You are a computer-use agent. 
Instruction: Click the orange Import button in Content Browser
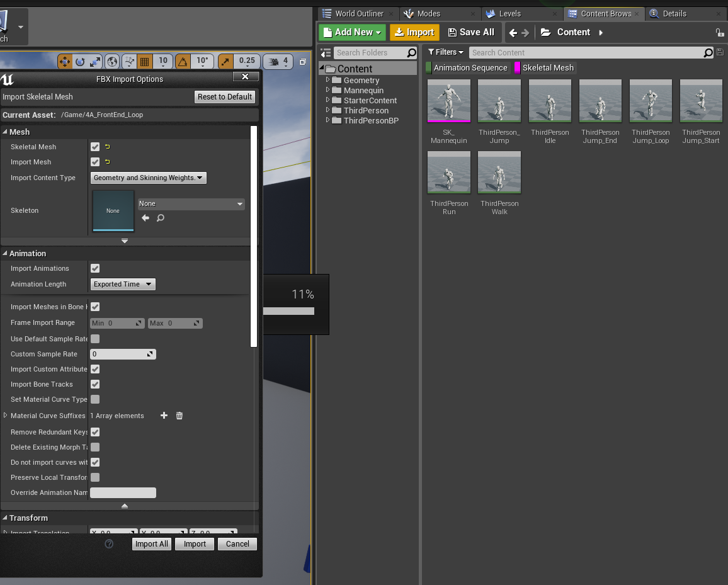(x=414, y=33)
